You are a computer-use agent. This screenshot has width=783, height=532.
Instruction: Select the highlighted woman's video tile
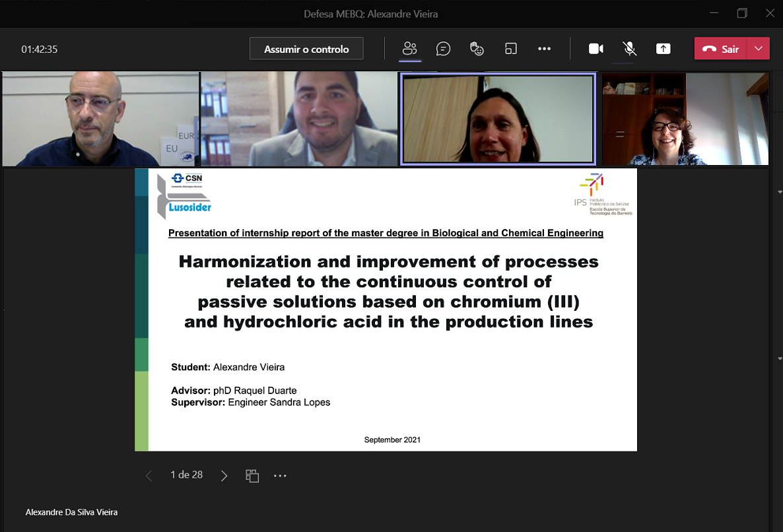[498, 119]
